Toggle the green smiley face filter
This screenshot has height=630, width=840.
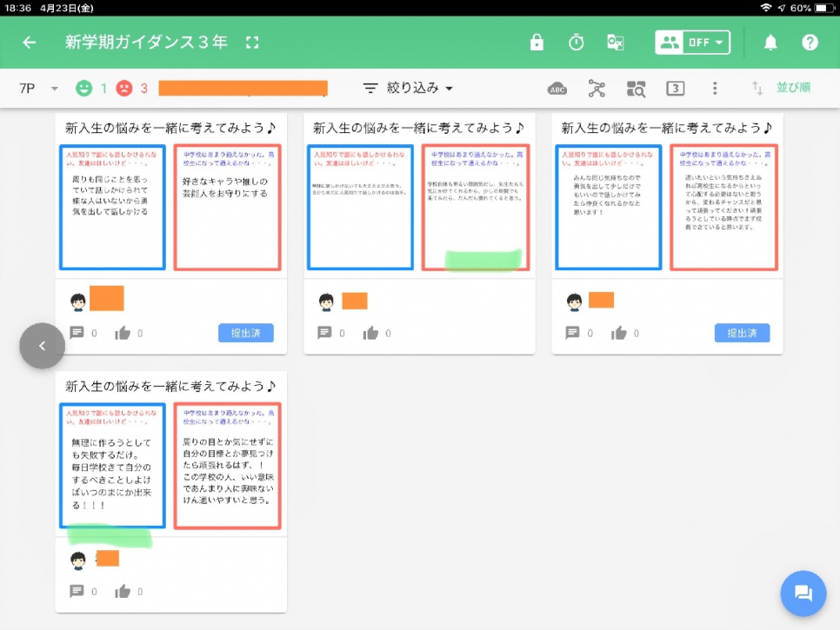(x=84, y=88)
